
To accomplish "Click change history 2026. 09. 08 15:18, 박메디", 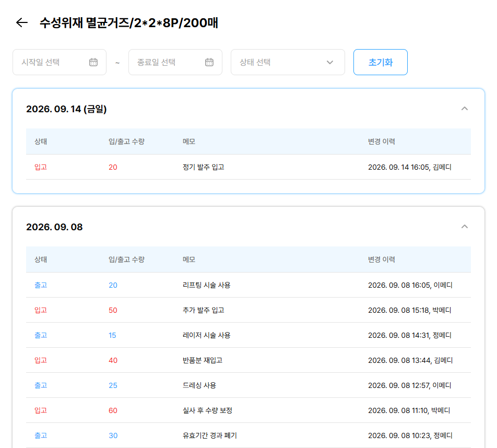I will pos(409,310).
